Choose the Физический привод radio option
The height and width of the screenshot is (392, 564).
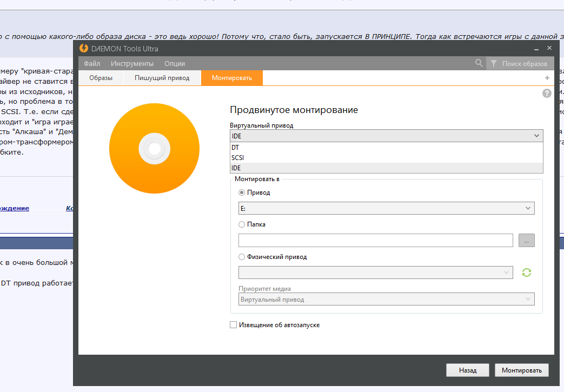point(242,257)
